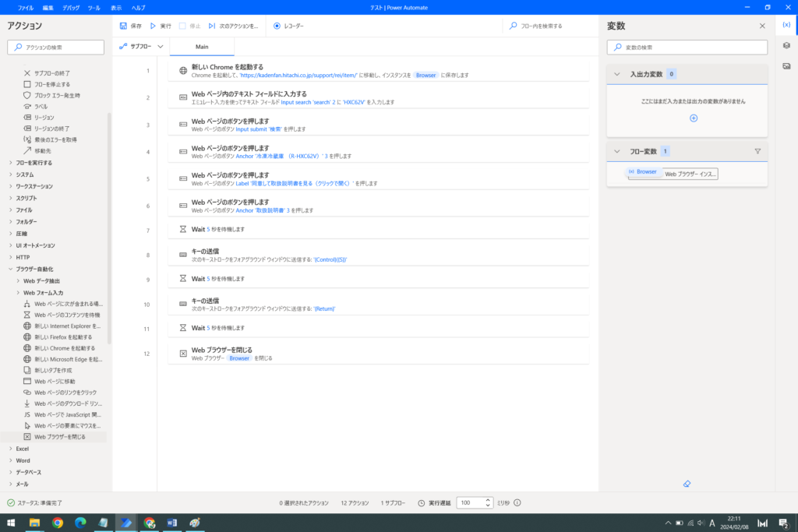Open Chrome from the Windows taskbar
Screen dimensions: 798x532
pos(58,523)
